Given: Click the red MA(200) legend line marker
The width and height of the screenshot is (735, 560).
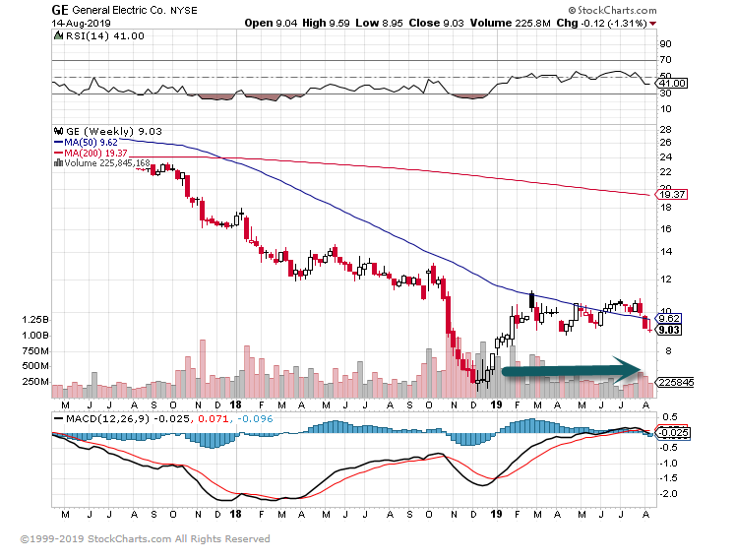Looking at the screenshot, I should pyautogui.click(x=59, y=153).
